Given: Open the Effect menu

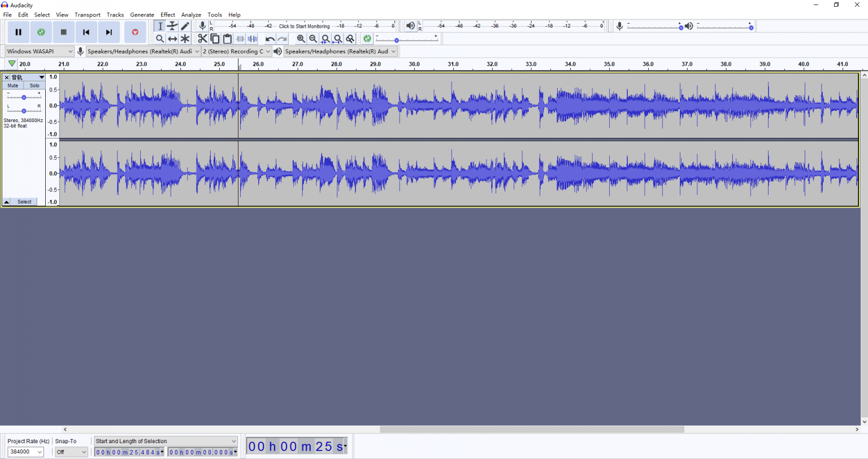Looking at the screenshot, I should pyautogui.click(x=167, y=15).
